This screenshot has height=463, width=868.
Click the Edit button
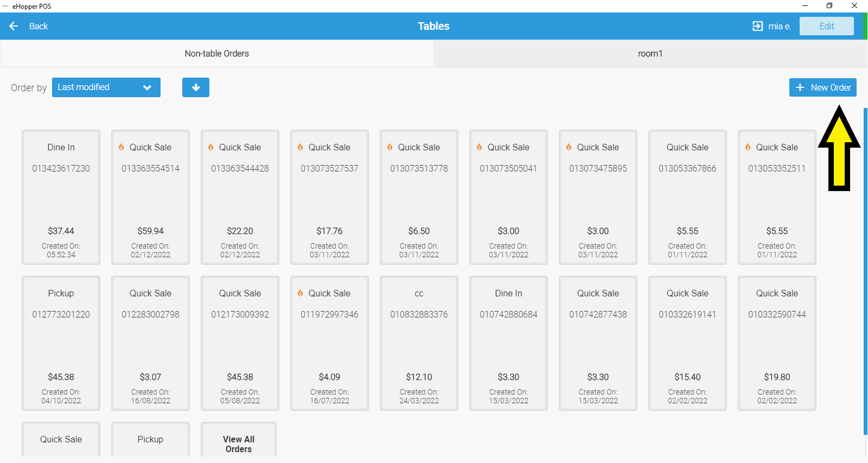(827, 26)
